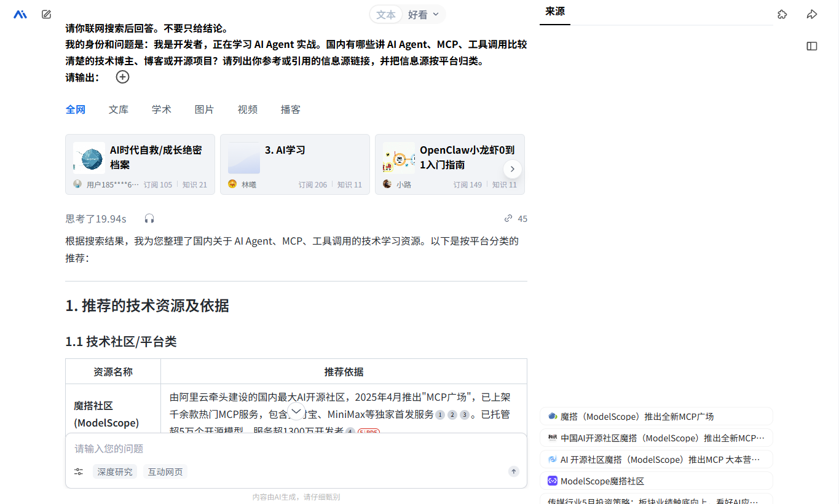
Task: Open source 中国AI开源社区魔搭 link
Action: pos(656,438)
